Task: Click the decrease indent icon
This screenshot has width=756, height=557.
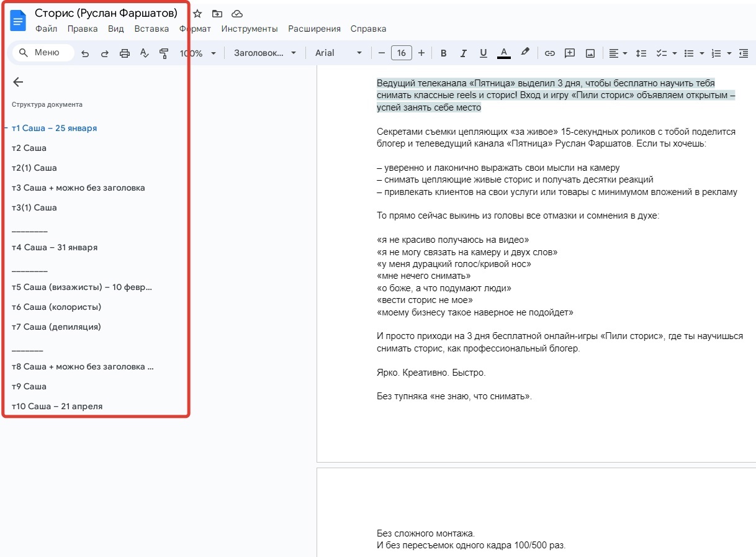Action: (x=744, y=53)
